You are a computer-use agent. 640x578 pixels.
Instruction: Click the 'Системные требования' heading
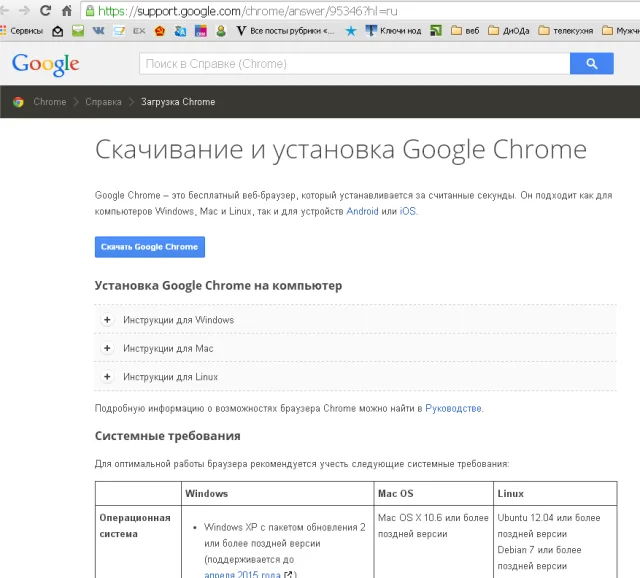[167, 436]
